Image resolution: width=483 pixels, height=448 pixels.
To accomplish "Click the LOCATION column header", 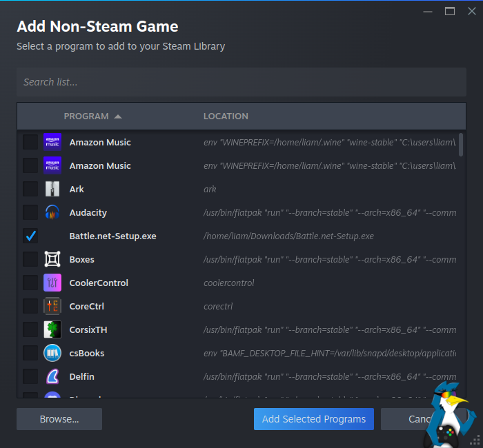I will point(226,116).
